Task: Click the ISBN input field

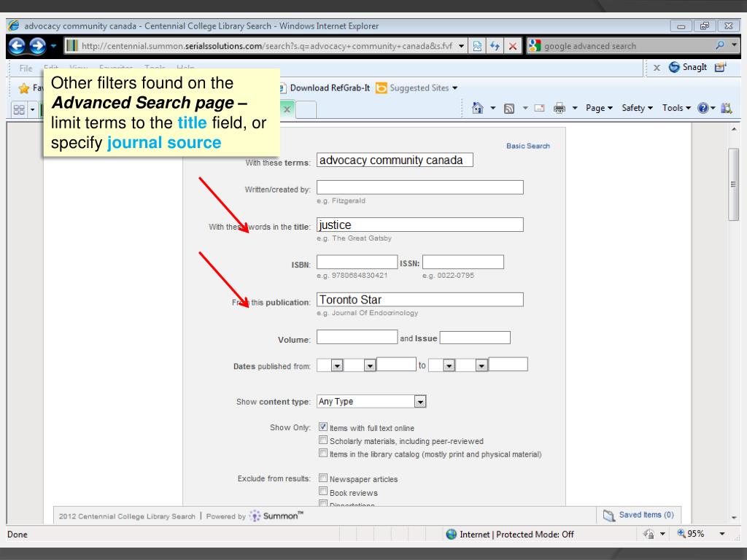Action: coord(357,262)
